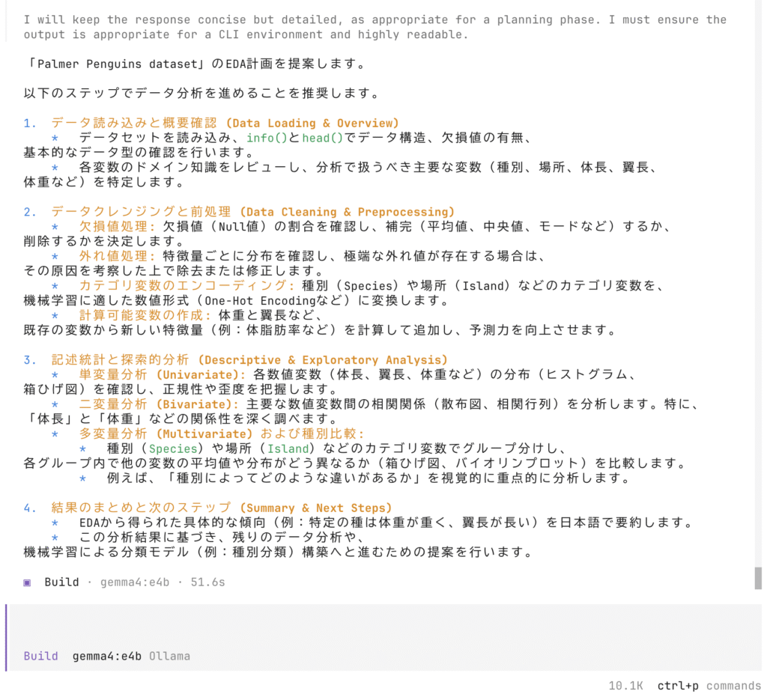Click the 51.6s duration in the Build status line

208,582
